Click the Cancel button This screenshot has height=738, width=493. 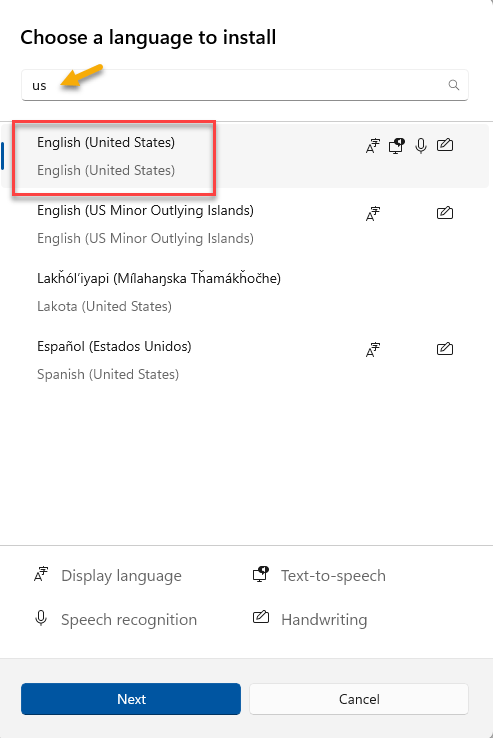(x=359, y=699)
